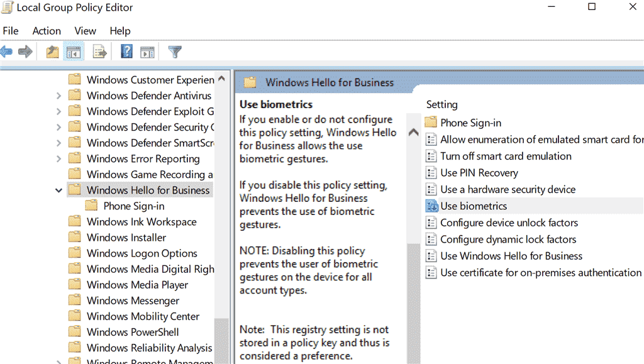Open Help from the toolbar question-mark icon

click(126, 52)
